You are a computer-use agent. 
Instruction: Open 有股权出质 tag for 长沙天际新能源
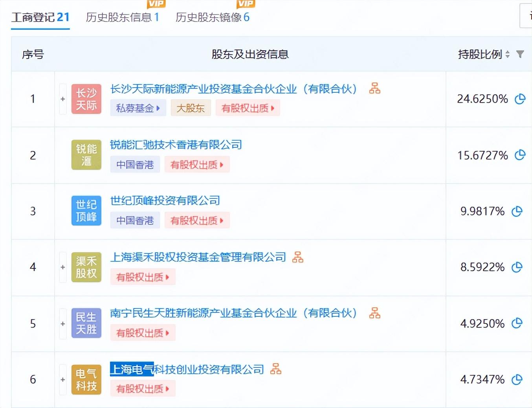[248, 108]
